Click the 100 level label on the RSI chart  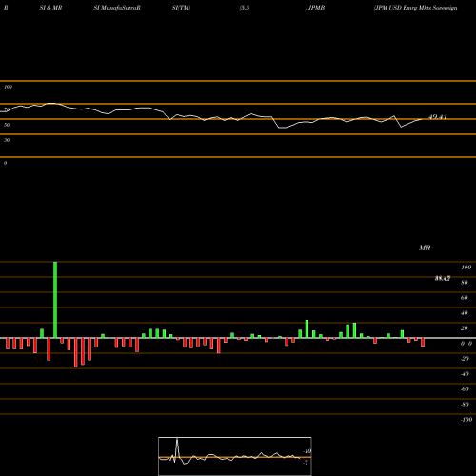pyautogui.click(x=8, y=87)
